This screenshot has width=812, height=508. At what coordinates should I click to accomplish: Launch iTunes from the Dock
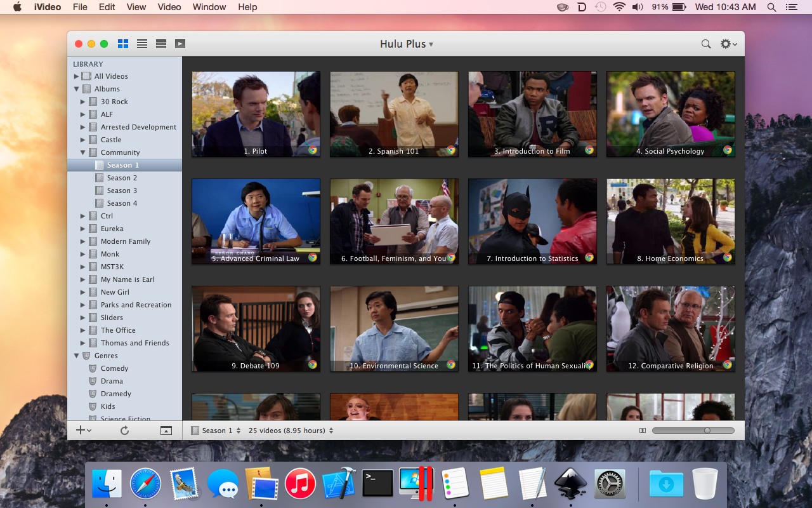pyautogui.click(x=300, y=483)
